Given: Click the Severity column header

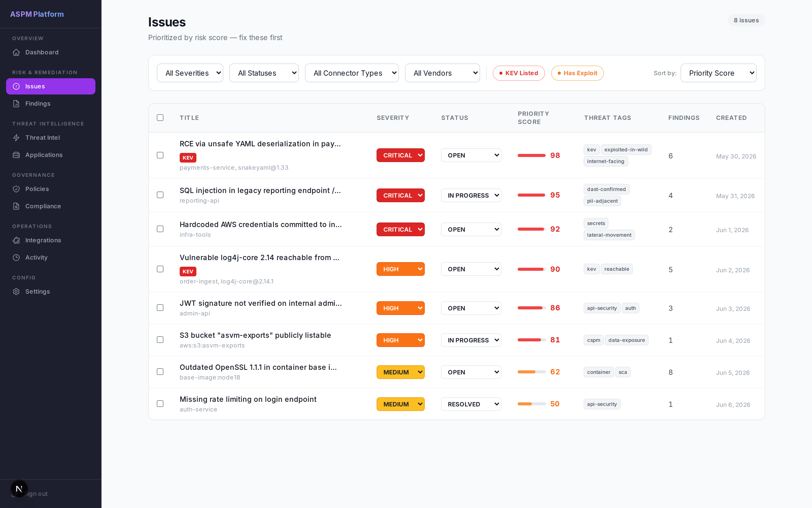Looking at the screenshot, I should (x=393, y=118).
